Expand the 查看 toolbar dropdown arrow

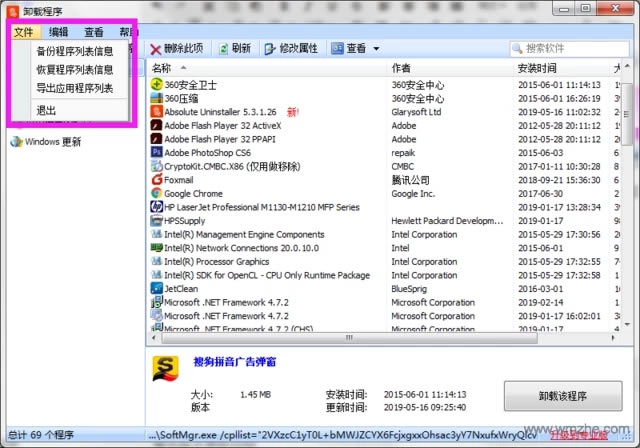click(x=376, y=49)
